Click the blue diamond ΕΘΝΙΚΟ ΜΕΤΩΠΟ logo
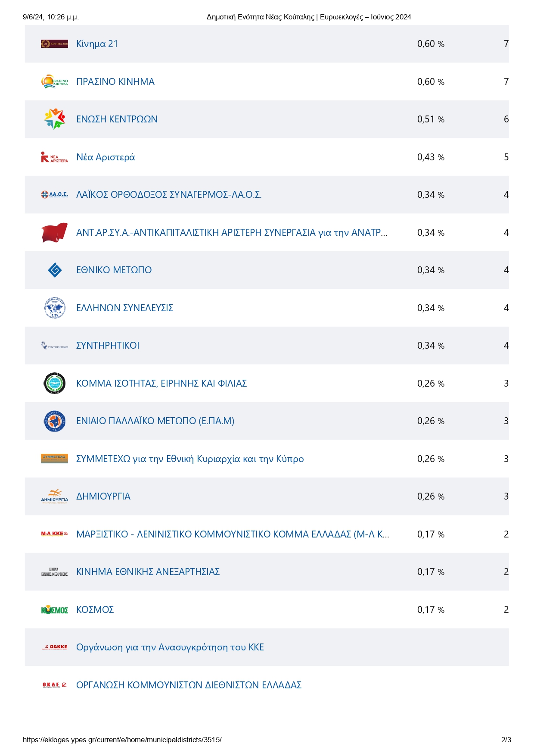 point(55,270)
